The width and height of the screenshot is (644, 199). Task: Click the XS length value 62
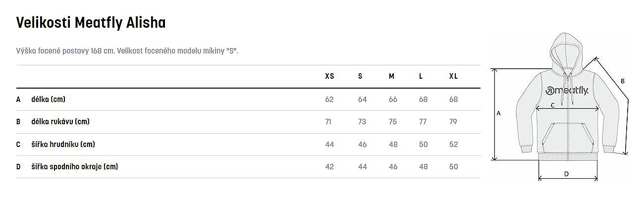click(x=329, y=99)
